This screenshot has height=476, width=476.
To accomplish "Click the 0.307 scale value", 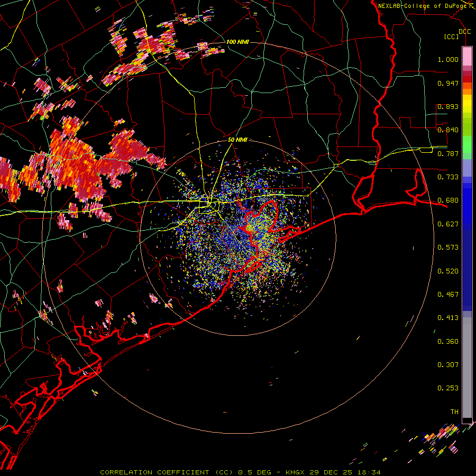I will (x=448, y=365).
